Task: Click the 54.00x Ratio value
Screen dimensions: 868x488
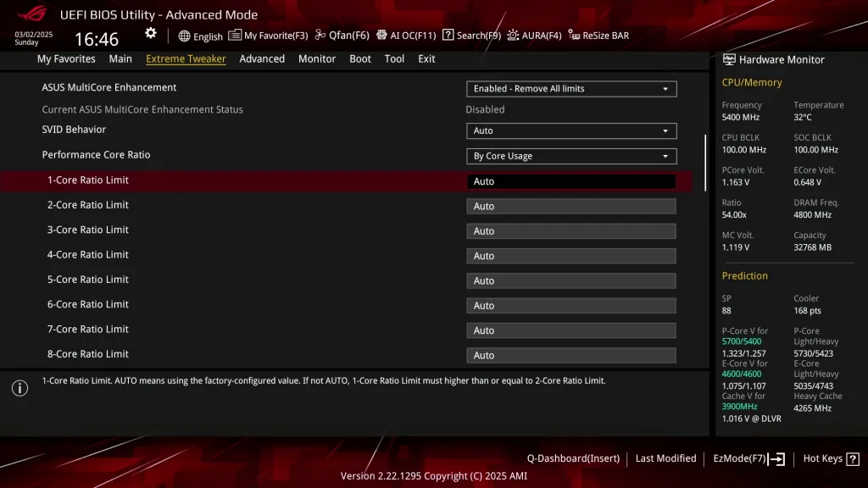Action: [734, 214]
